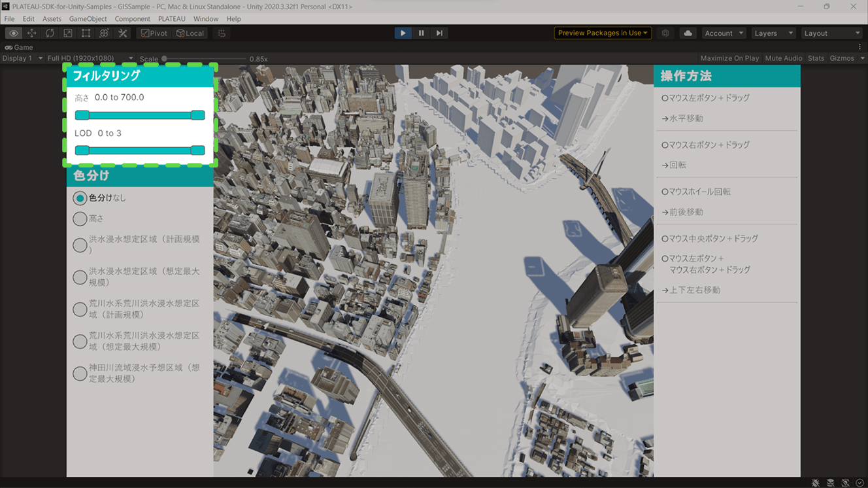Open Window menu
This screenshot has height=488, width=868.
[x=206, y=19]
